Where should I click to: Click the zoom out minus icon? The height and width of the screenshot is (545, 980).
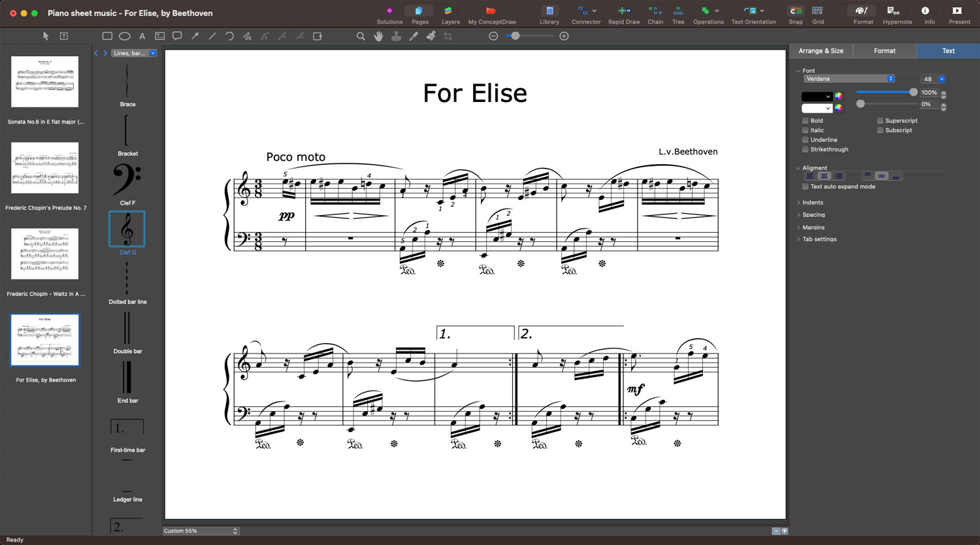(x=494, y=36)
